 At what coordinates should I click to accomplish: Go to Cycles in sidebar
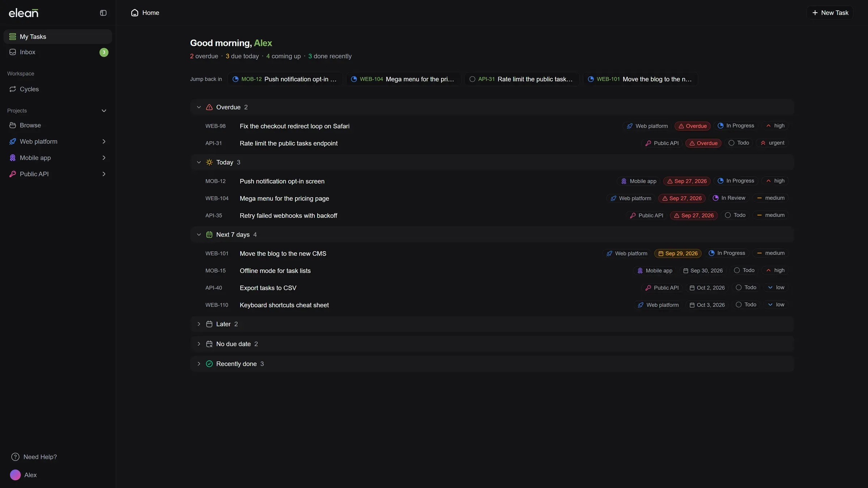(x=58, y=89)
